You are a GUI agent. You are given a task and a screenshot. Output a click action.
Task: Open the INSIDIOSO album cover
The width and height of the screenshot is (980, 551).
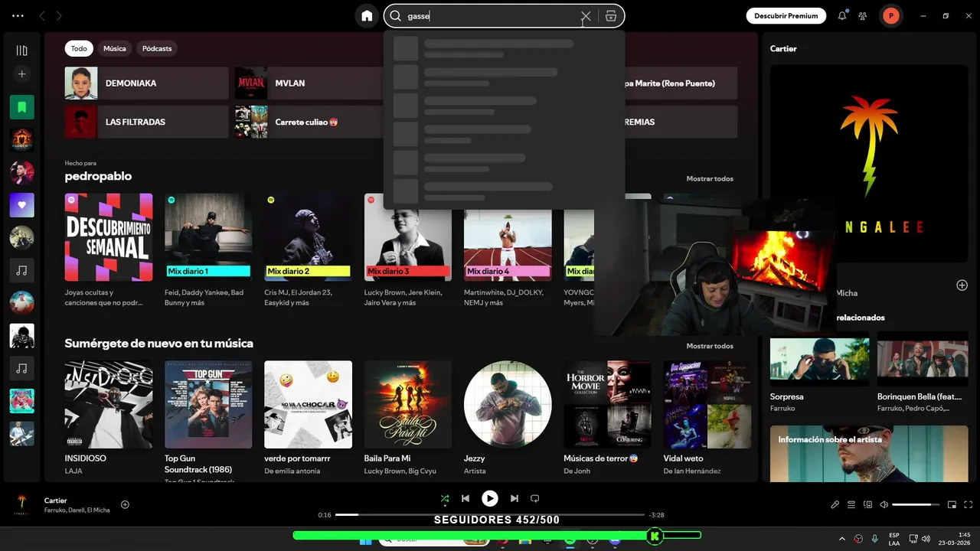point(109,404)
